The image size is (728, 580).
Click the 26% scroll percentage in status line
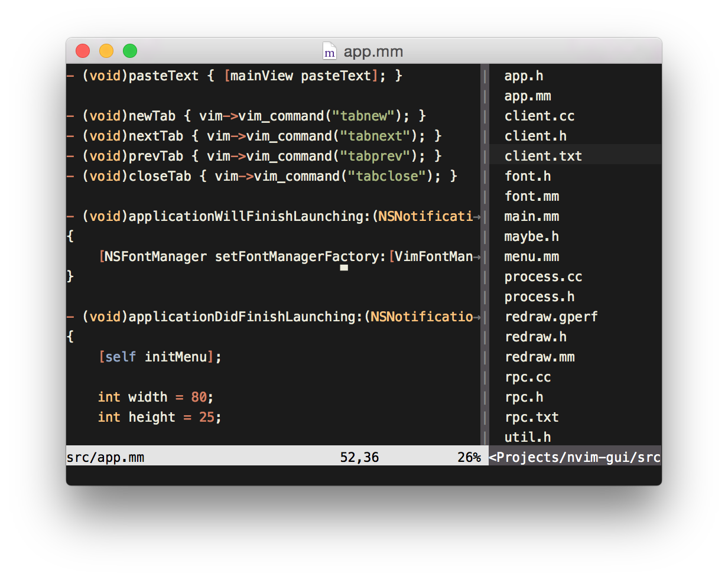click(x=469, y=457)
